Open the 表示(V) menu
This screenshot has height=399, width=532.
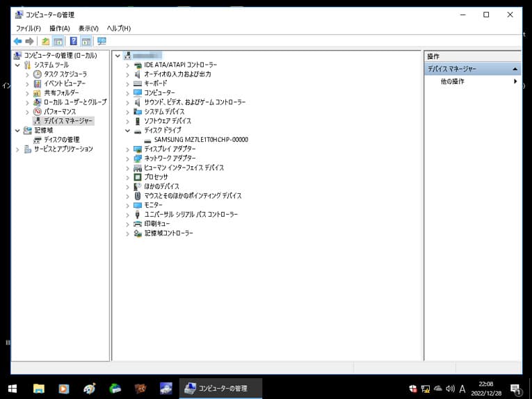[x=88, y=28]
